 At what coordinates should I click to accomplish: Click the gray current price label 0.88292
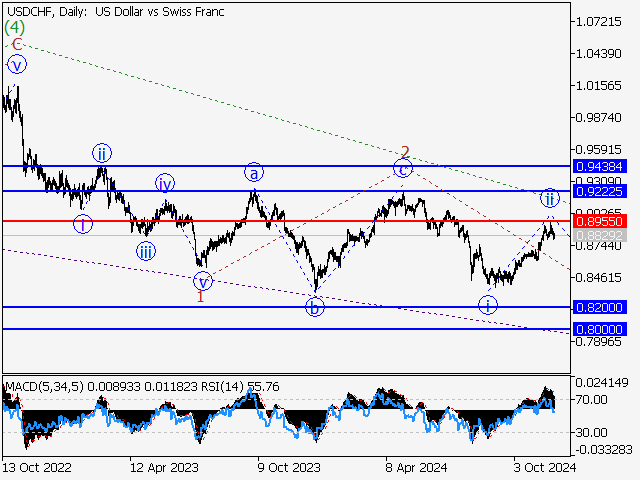tap(600, 235)
